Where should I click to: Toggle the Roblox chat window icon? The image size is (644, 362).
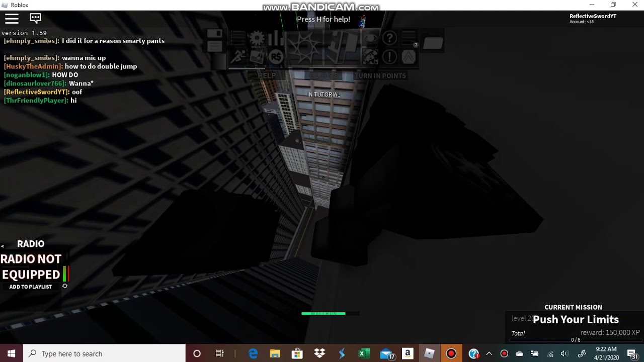click(35, 19)
